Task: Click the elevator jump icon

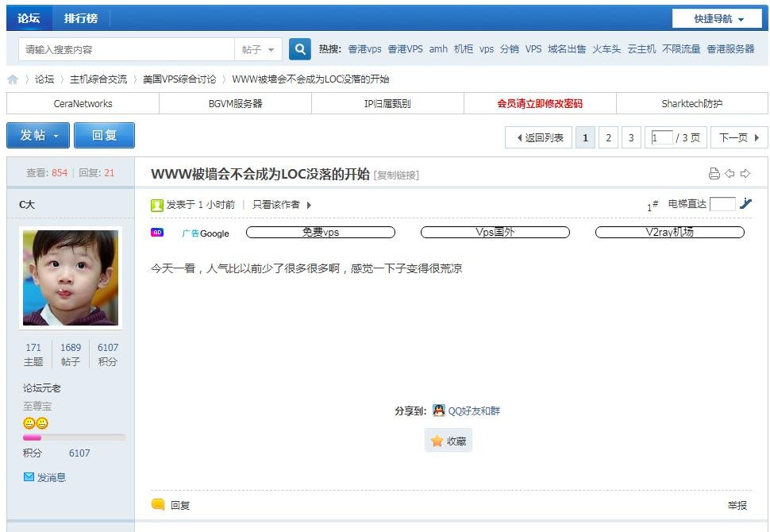Action: click(745, 204)
